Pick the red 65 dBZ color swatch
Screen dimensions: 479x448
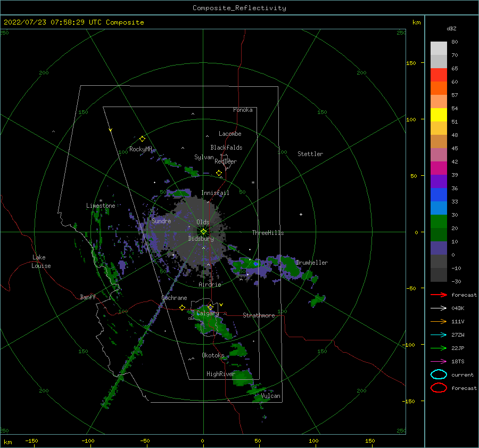point(439,75)
